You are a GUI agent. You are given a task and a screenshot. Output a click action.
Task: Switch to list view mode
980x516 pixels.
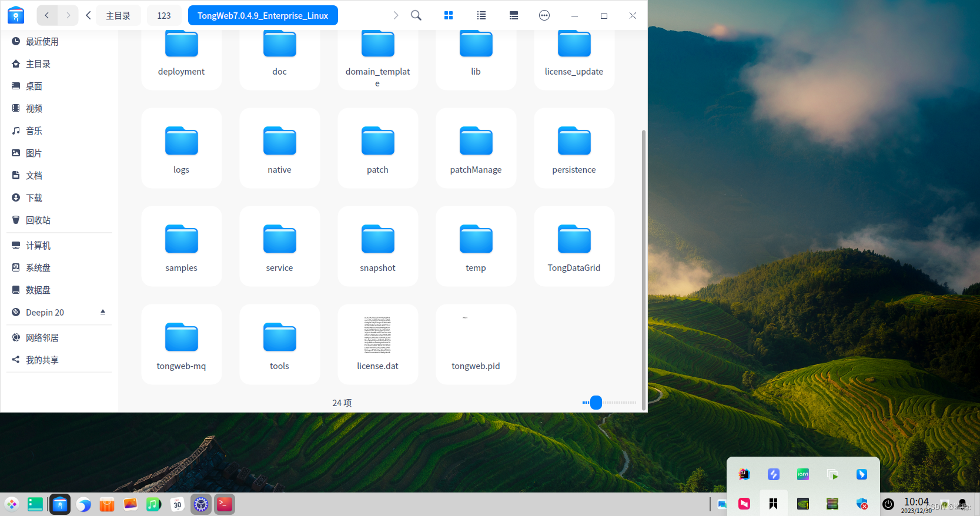(481, 15)
